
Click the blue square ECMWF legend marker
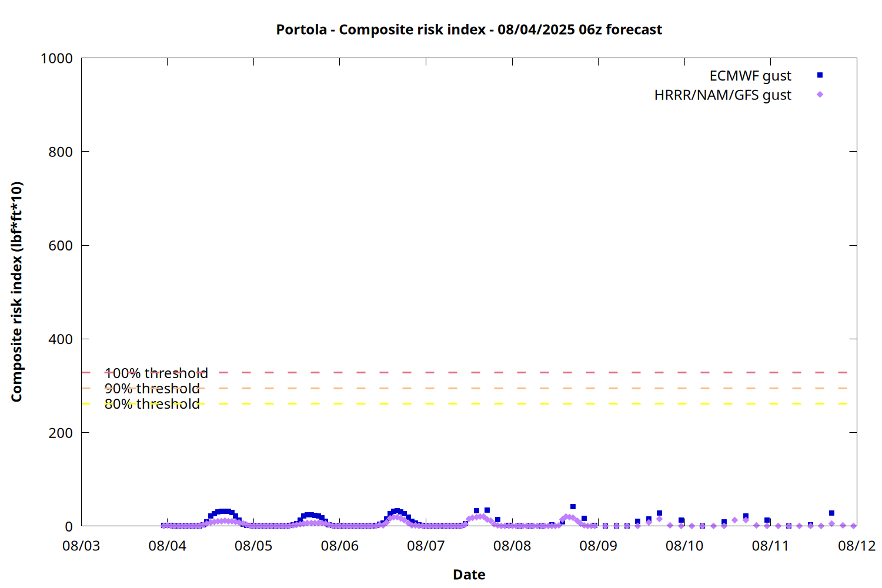click(x=820, y=75)
